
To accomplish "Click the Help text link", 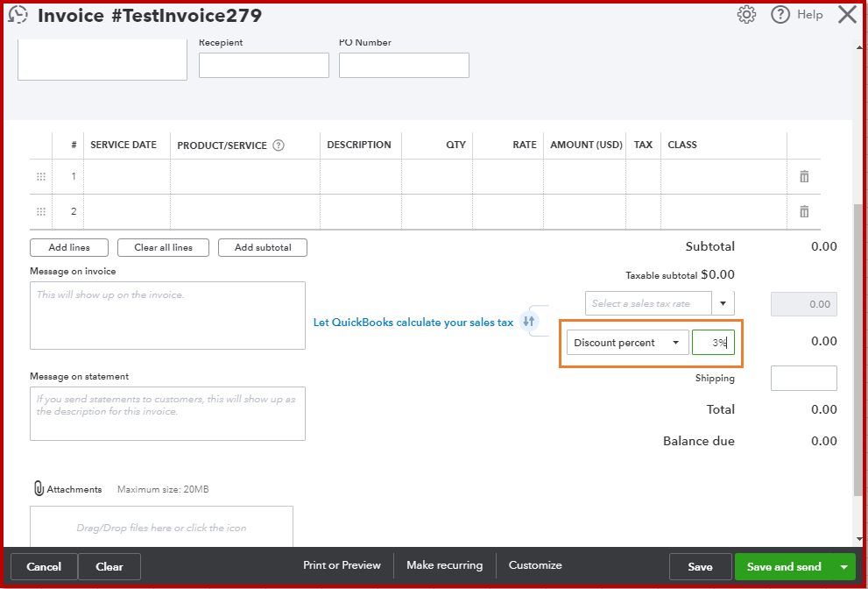I will pyautogui.click(x=810, y=14).
